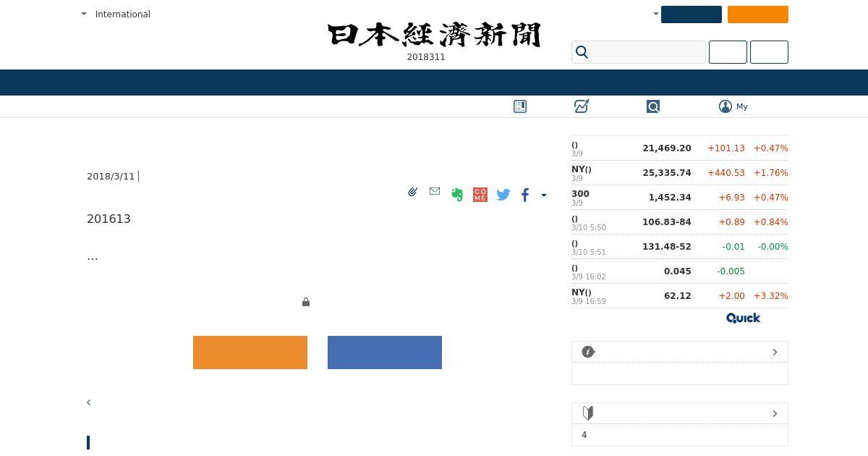Open the article search magnifier icon
Screen dimensions: 868x456
(653, 106)
